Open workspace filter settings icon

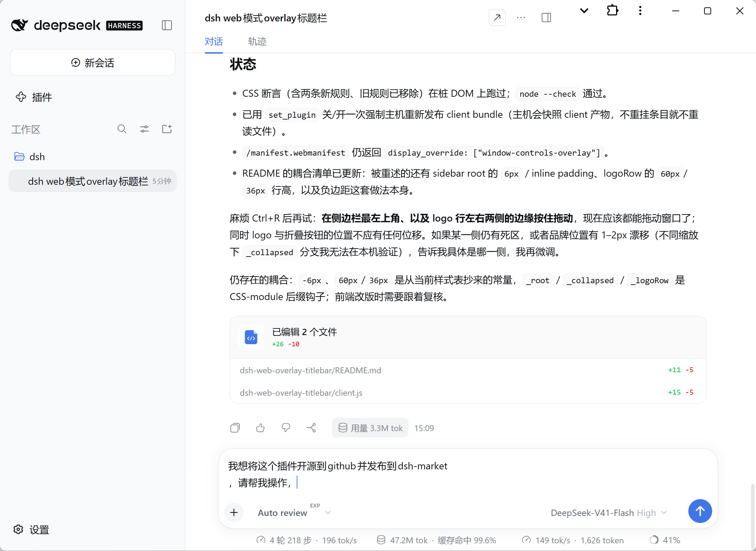[x=144, y=129]
